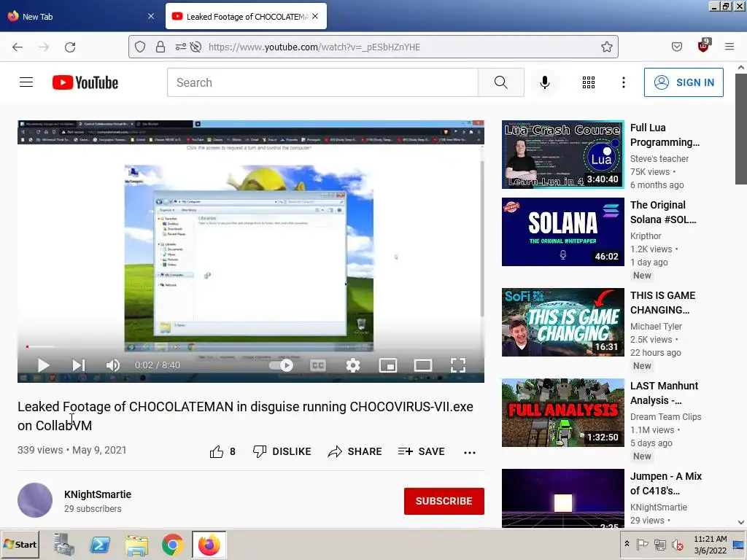Screen dimensions: 747x560
Task: Open the Windows Start button
Action: (x=20, y=544)
